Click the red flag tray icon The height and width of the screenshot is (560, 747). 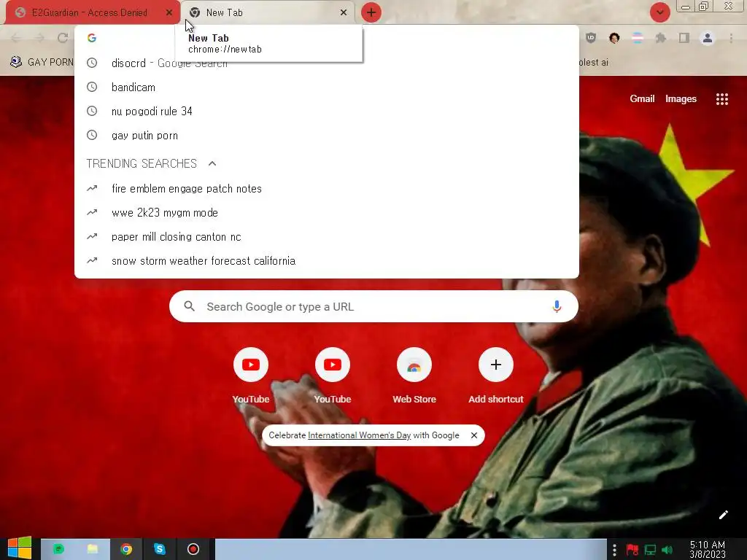632,551
